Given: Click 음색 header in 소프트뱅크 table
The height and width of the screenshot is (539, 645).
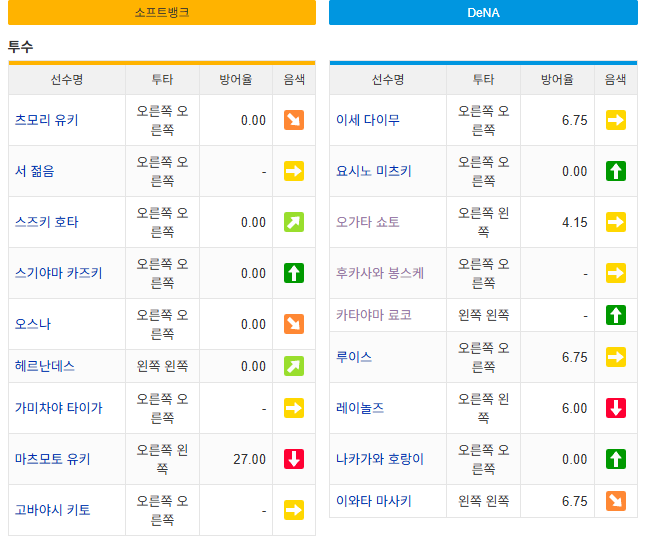Looking at the screenshot, I should point(294,79).
